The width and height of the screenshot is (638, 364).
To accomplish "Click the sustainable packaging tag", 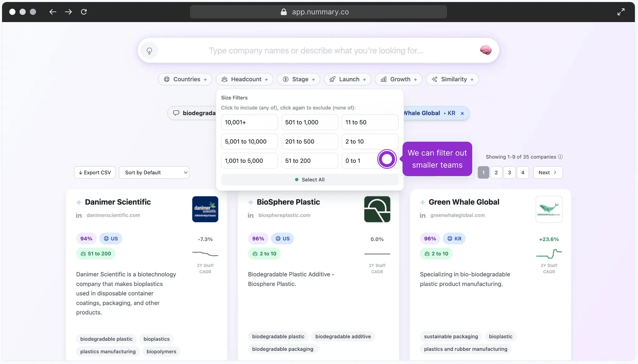I will 451,337.
